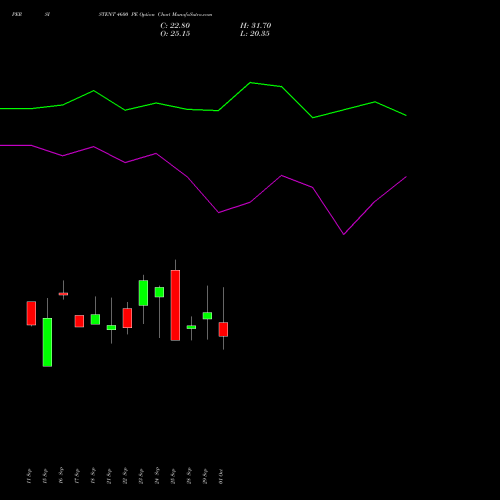Select the purple indicator line
Image resolution: width=500 pixels, height=500 pixels.
[x=203, y=190]
